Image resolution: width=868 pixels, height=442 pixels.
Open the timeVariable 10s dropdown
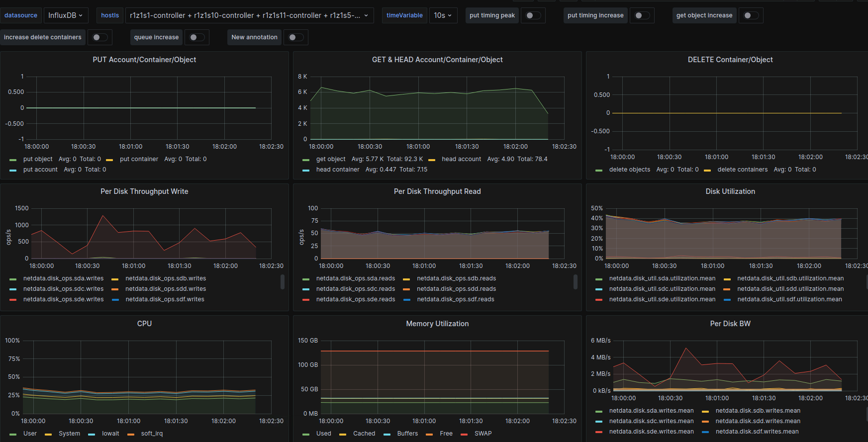[443, 15]
